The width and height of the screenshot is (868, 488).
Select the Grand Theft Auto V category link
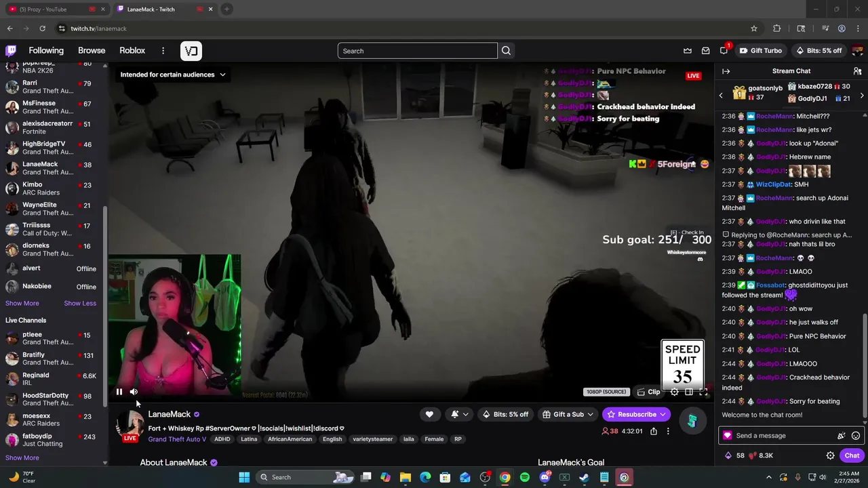point(177,439)
